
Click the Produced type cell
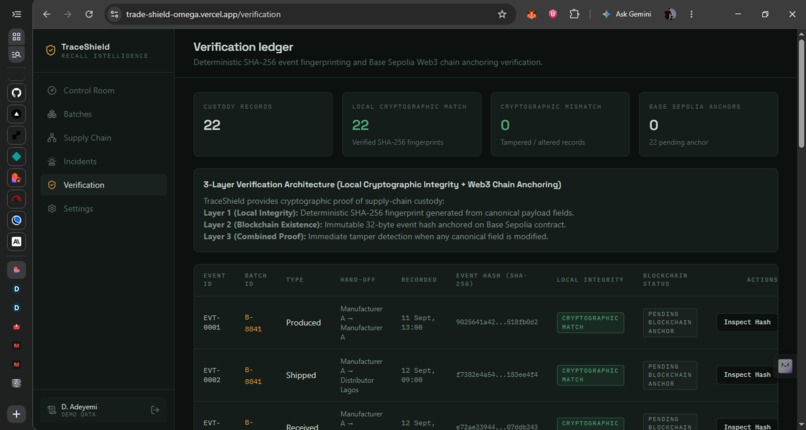point(303,323)
